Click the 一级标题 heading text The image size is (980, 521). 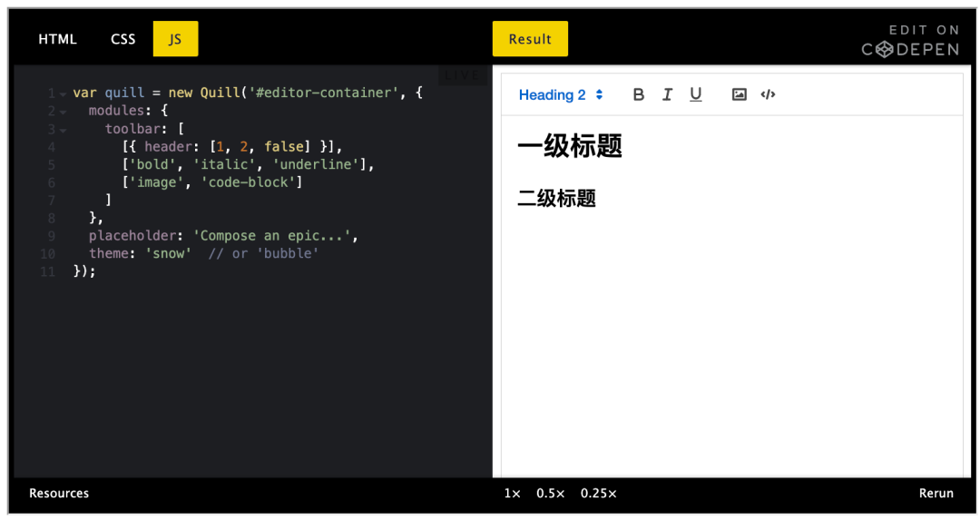coord(569,146)
